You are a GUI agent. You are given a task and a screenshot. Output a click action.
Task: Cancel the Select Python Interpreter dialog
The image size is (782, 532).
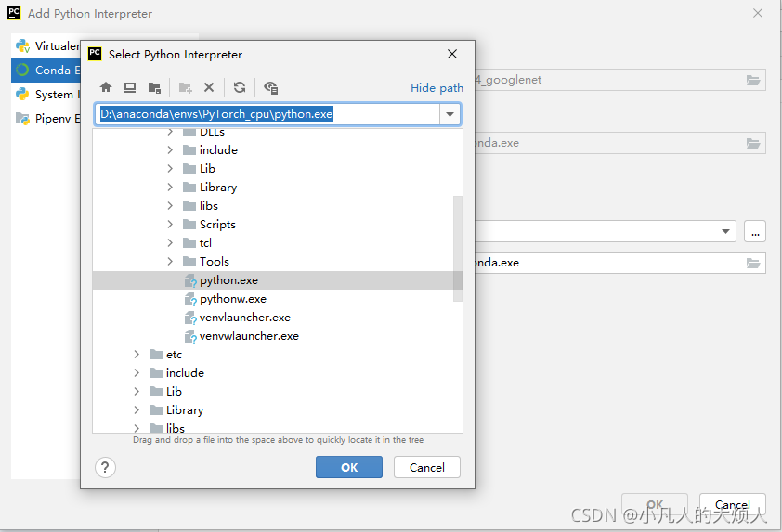(427, 467)
